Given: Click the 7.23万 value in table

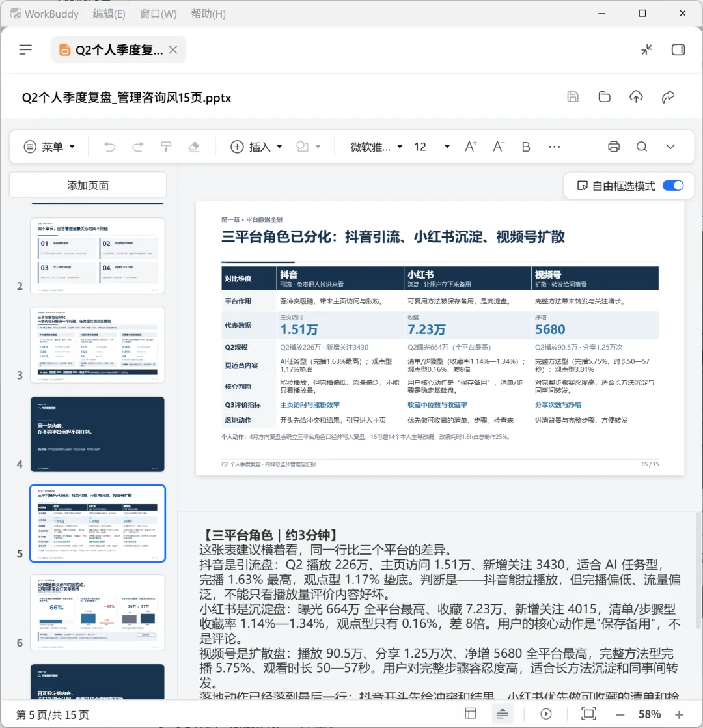Looking at the screenshot, I should 426,329.
